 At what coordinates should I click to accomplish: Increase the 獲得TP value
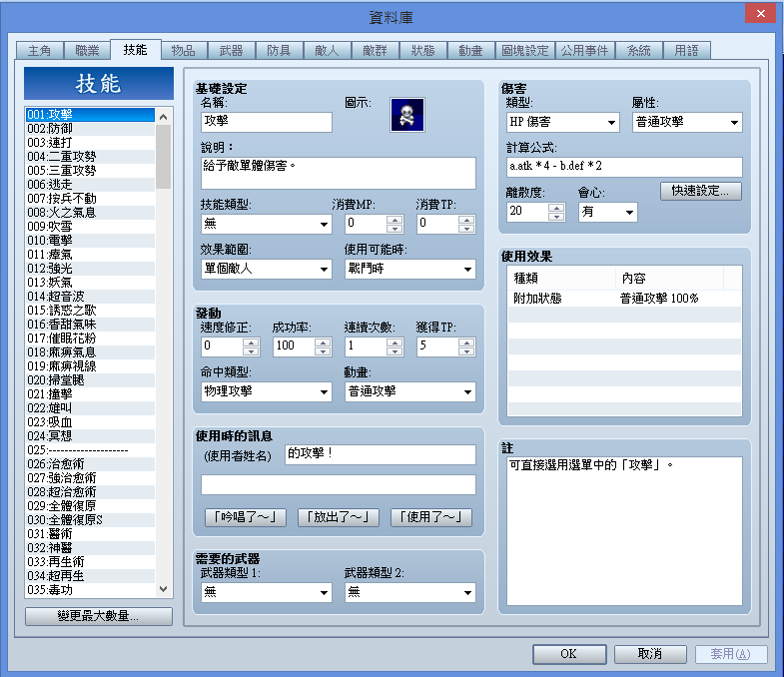pyautogui.click(x=466, y=342)
